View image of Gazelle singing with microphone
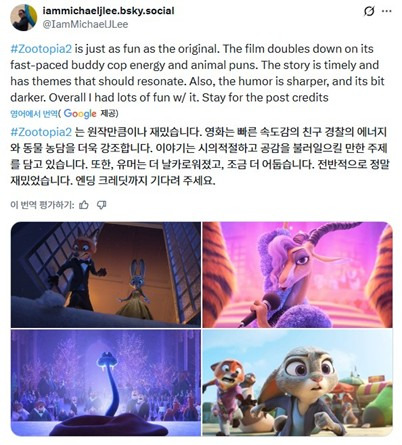Image resolution: width=402 pixels, height=445 pixels. [x=298, y=275]
